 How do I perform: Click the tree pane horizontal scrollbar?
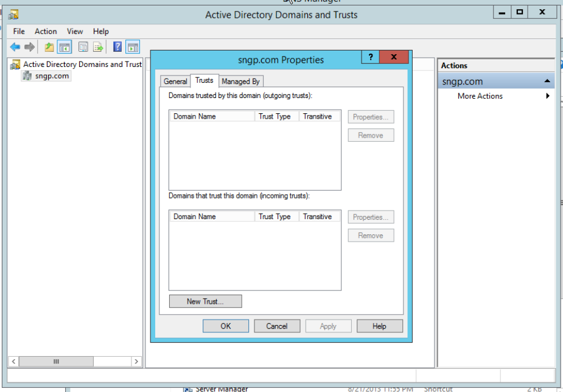[75, 362]
